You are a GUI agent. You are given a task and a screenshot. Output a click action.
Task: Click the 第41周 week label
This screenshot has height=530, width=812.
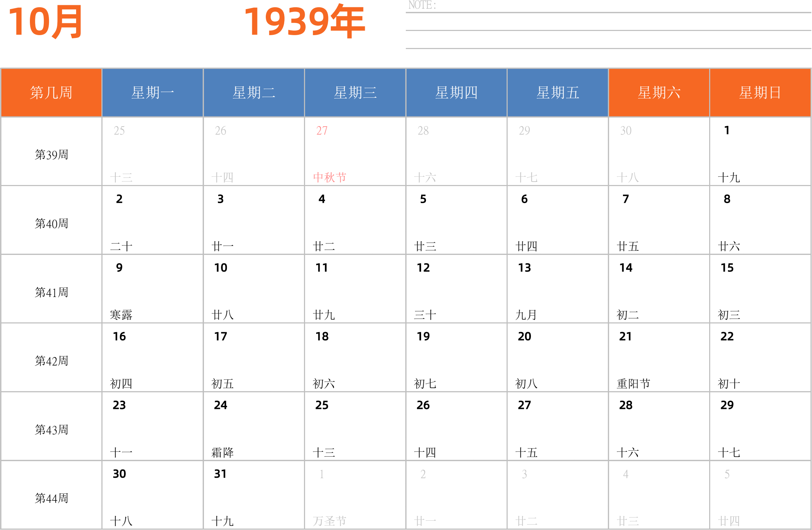tap(51, 292)
